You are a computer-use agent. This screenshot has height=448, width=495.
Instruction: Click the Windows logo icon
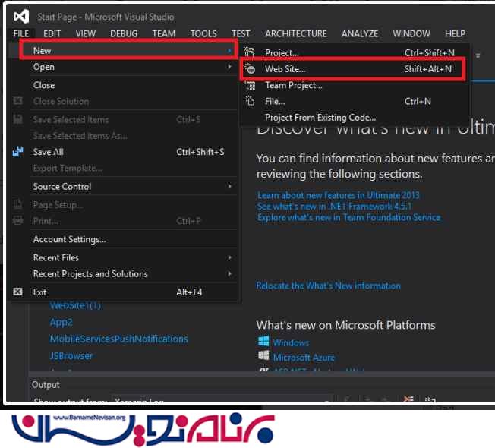[x=263, y=342]
